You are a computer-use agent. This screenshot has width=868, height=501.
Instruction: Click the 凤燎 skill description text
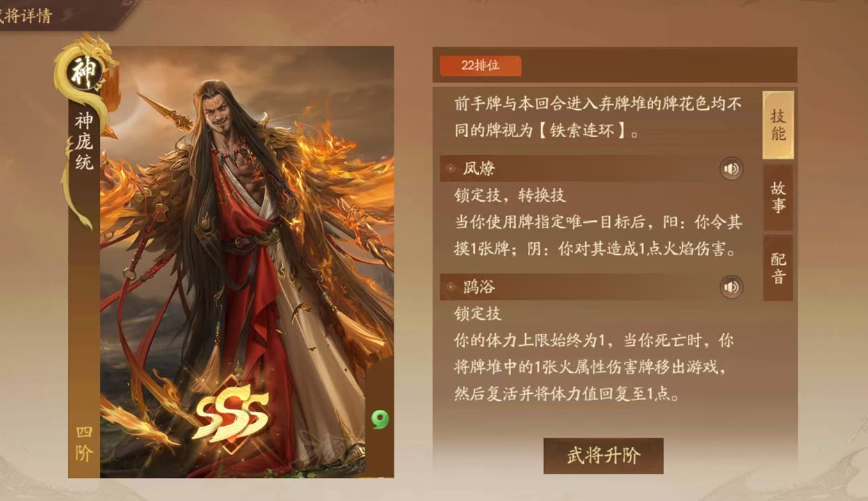[x=598, y=223]
